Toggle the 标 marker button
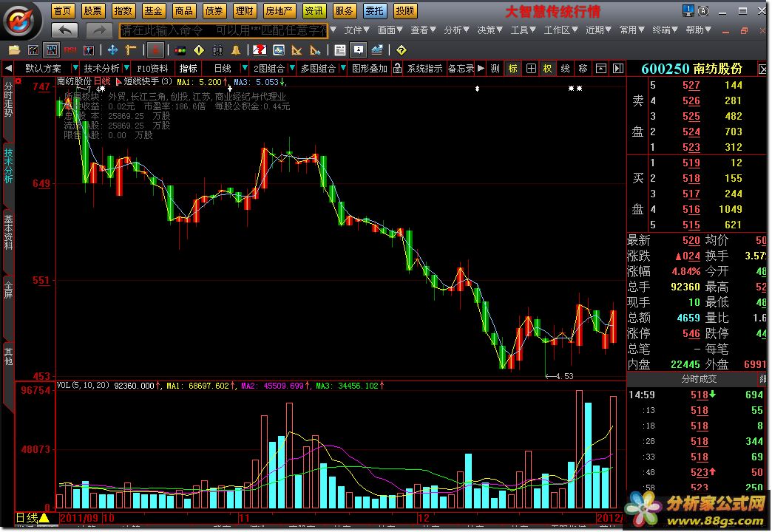The width and height of the screenshot is (772, 532). [512, 69]
